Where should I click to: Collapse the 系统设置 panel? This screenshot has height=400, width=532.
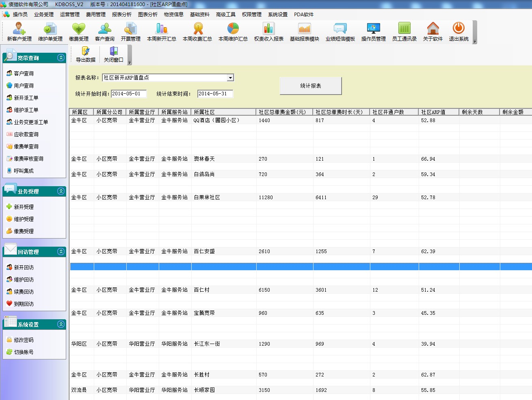coord(61,324)
